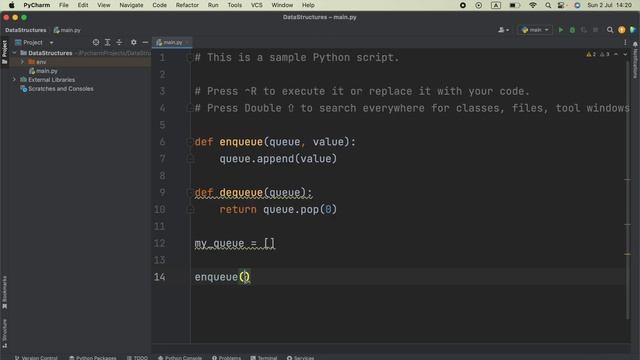This screenshot has height=360, width=640.
Task: Open TODO tool window
Action: 137,358
